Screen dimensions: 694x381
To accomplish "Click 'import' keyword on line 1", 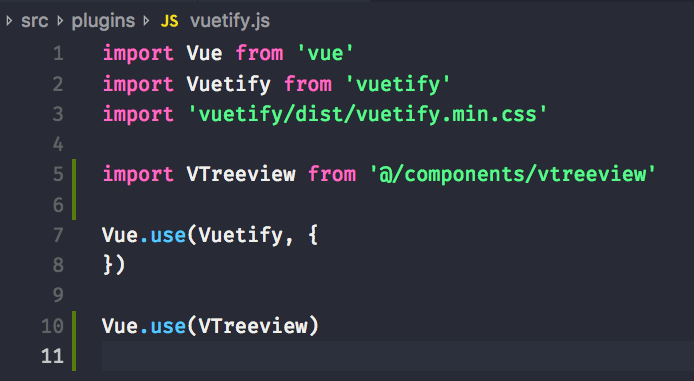I will tap(138, 54).
